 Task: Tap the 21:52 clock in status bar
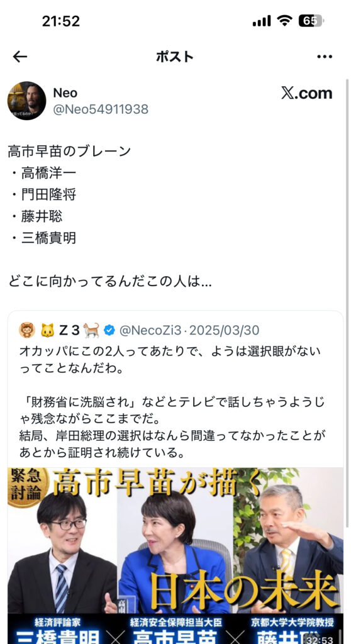61,21
